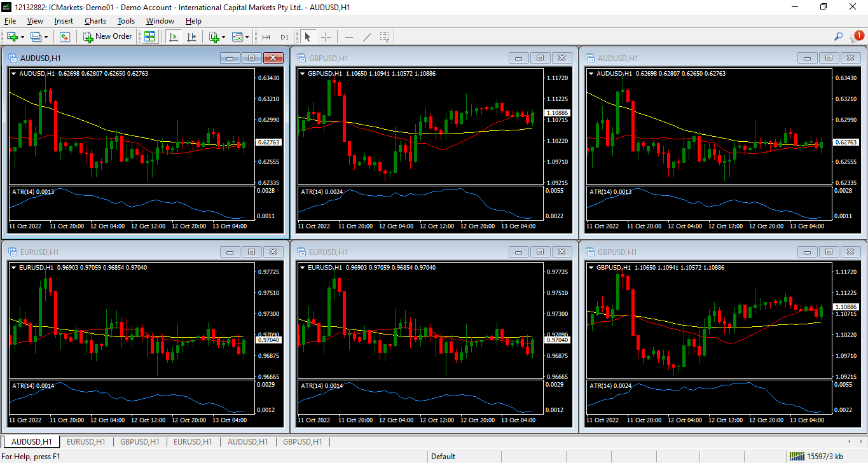Select the trendline drawing tool

(x=366, y=37)
